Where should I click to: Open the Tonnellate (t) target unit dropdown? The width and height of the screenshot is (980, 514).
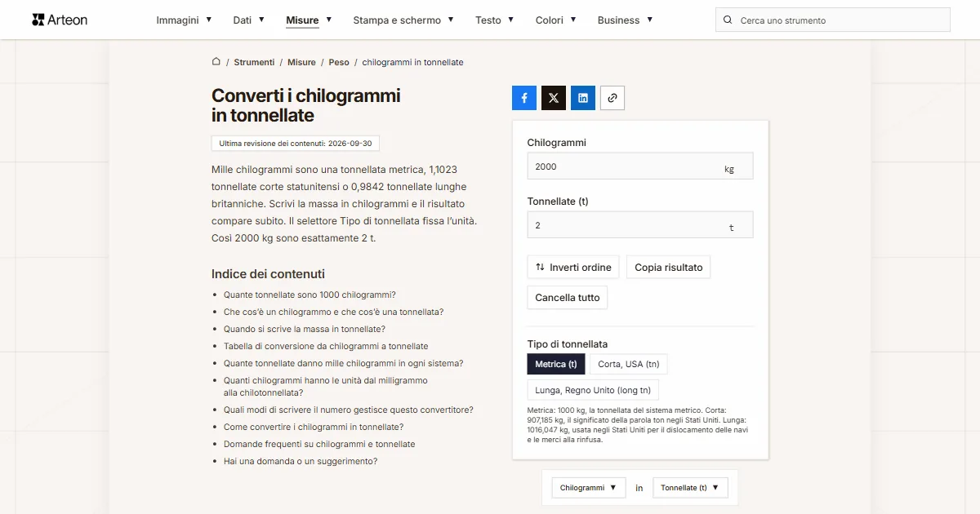[690, 488]
